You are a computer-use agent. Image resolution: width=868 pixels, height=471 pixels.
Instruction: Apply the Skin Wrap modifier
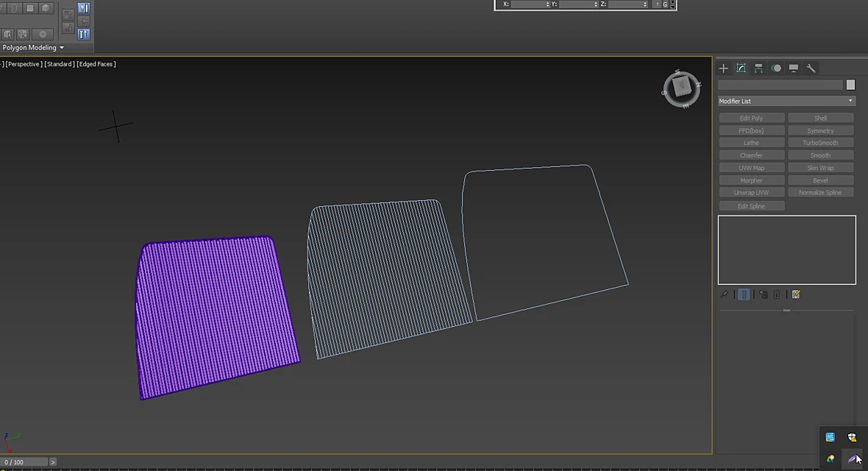[x=820, y=168]
